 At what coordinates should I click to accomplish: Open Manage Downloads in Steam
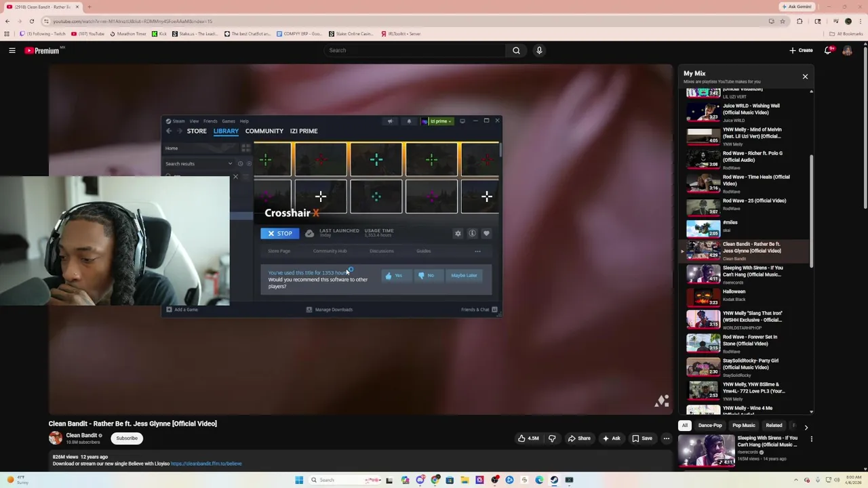329,310
